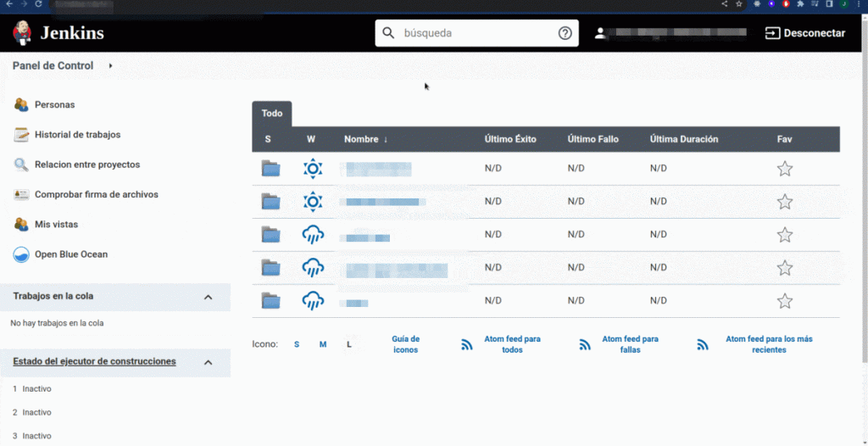Image resolution: width=868 pixels, height=446 pixels.
Task: Sort table by Último Fallo column
Action: click(593, 140)
